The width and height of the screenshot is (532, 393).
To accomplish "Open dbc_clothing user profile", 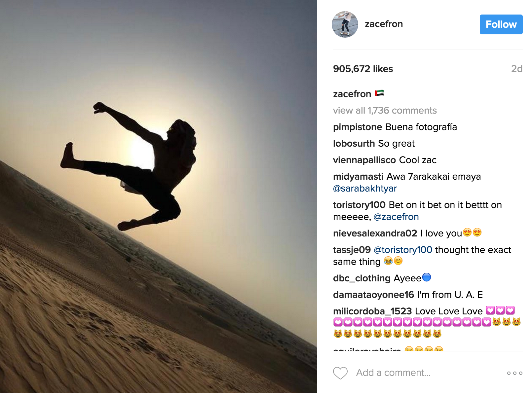I will (x=362, y=278).
